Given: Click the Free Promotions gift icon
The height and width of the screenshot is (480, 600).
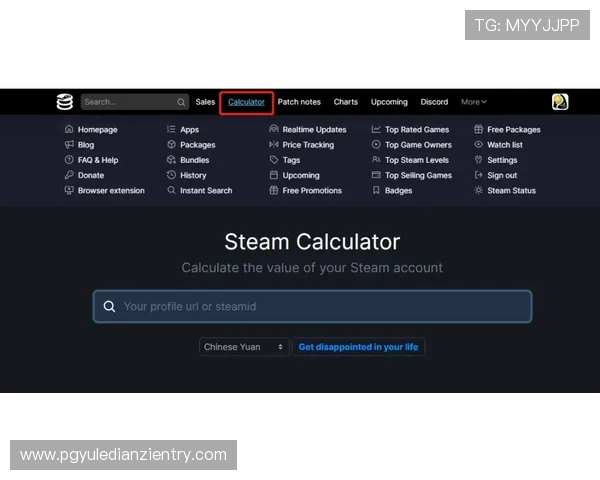Looking at the screenshot, I should pyautogui.click(x=274, y=190).
